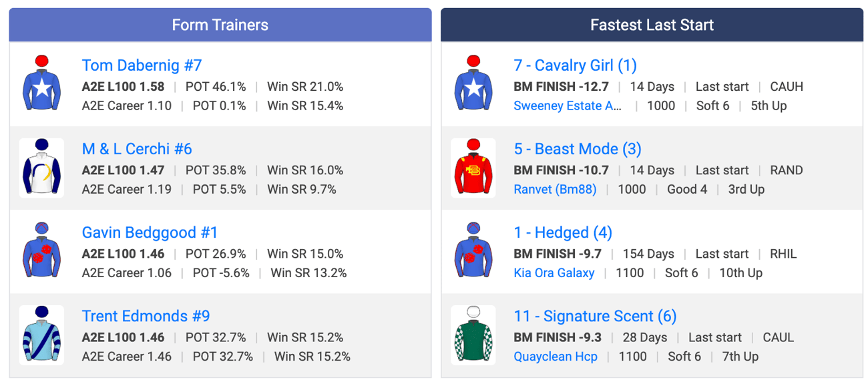Click Beast Mode's red jockey silk icon
Image resolution: width=868 pixels, height=386 pixels.
[473, 168]
